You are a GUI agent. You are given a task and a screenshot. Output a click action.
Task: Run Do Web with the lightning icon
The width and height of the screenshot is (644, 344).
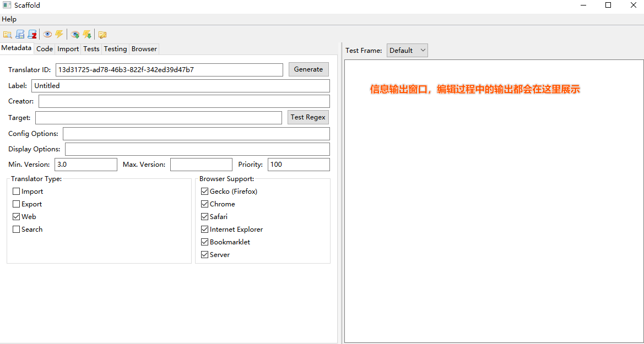tap(59, 34)
